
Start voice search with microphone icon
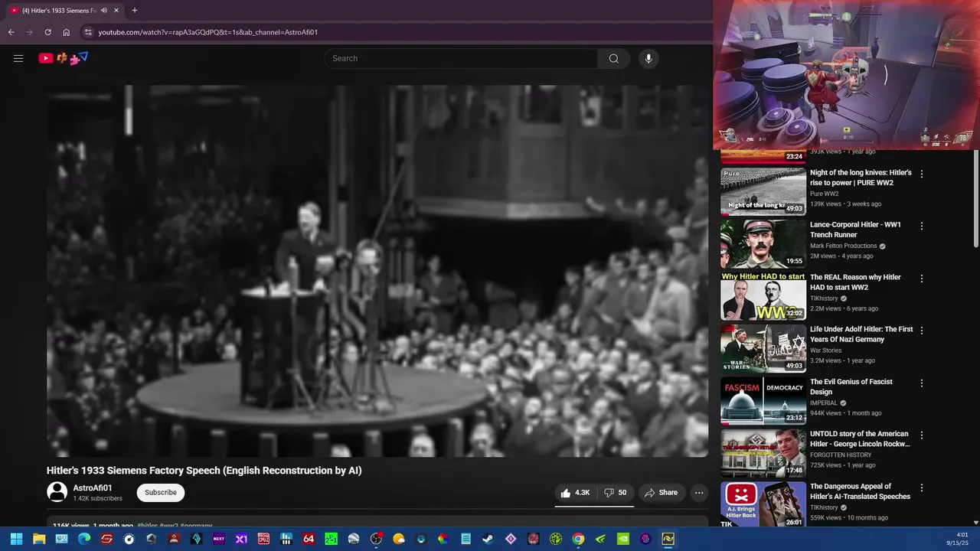(648, 58)
